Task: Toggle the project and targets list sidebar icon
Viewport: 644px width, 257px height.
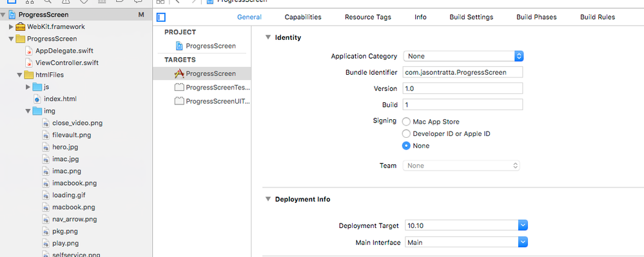Action: coord(161,17)
